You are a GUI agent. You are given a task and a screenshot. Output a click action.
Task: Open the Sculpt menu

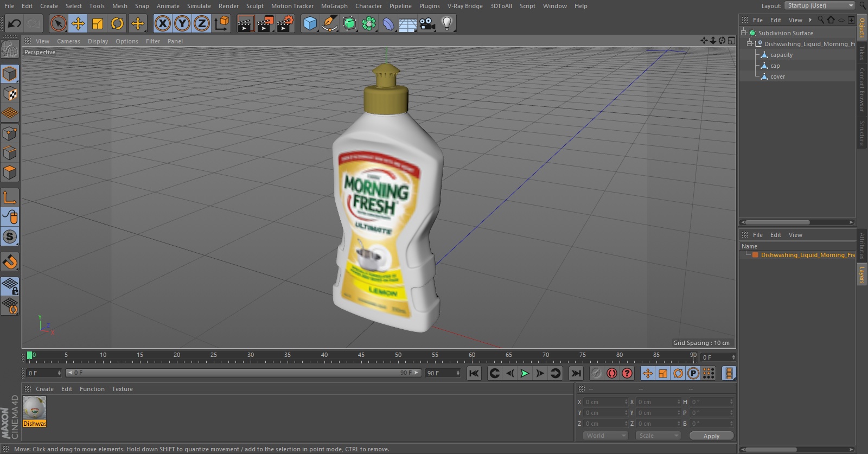coord(255,6)
